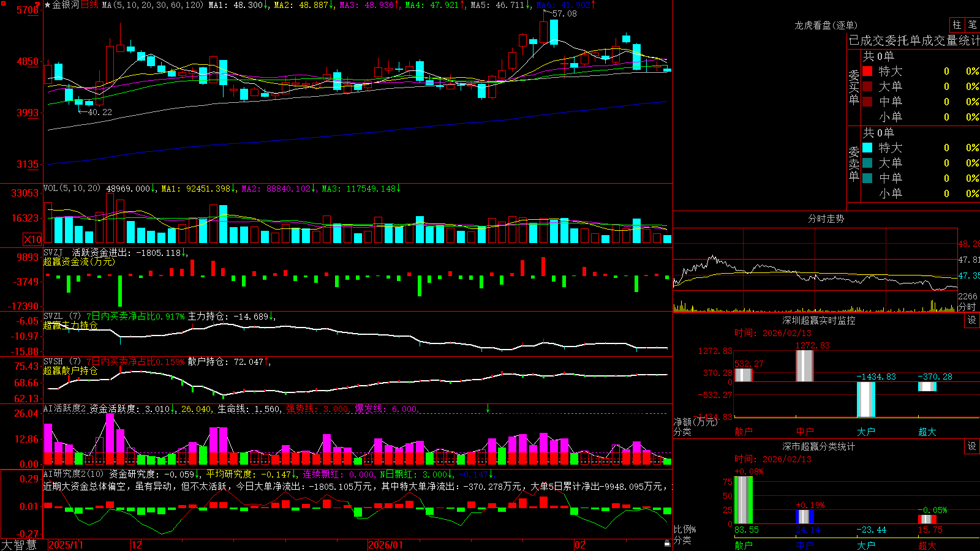Image resolution: width=980 pixels, height=551 pixels.
Task: Click the cyan 特大 swatch under 委卖单
Action: pos(867,148)
